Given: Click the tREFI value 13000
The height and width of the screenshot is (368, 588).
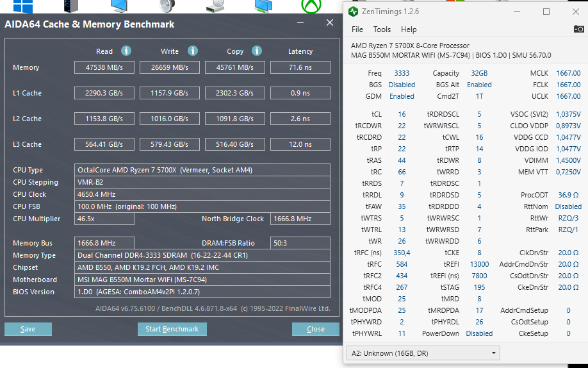Looking at the screenshot, I should [x=479, y=264].
